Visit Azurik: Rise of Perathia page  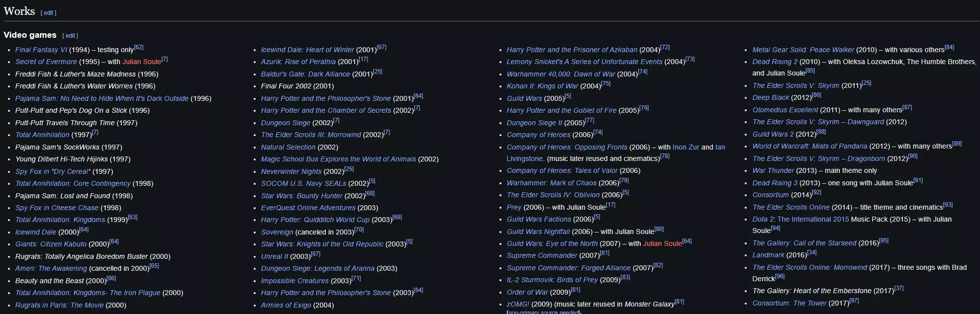[298, 62]
